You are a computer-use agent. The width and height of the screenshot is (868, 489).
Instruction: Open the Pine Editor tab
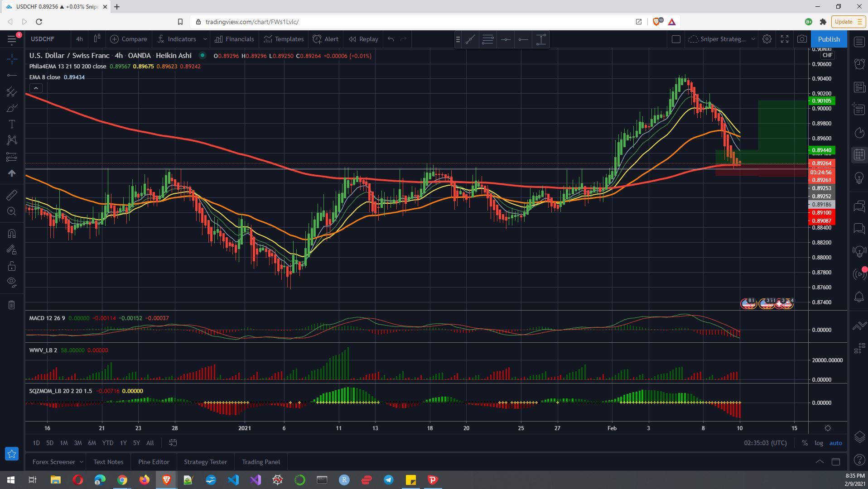coord(154,462)
